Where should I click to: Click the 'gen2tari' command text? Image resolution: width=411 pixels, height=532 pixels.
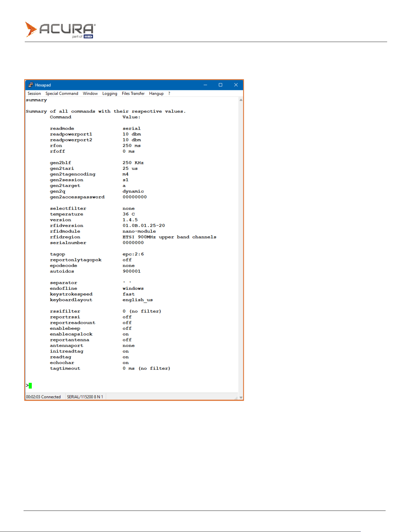pyautogui.click(x=62, y=169)
